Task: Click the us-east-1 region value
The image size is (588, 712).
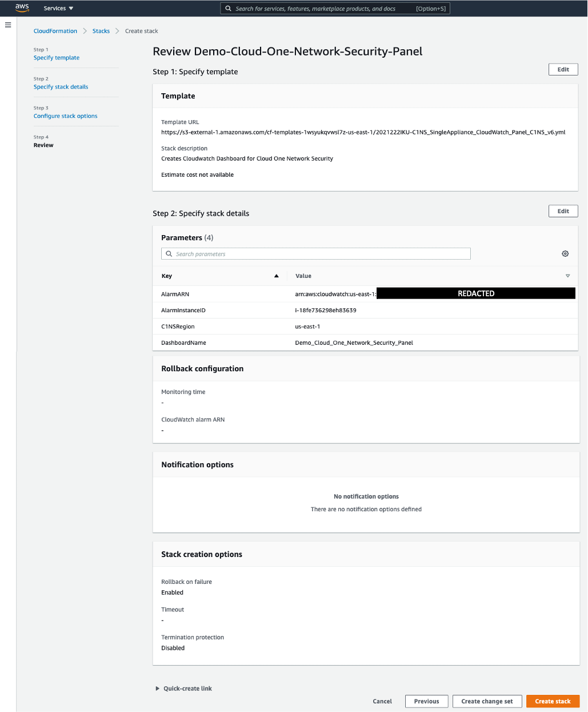Action: coord(308,327)
